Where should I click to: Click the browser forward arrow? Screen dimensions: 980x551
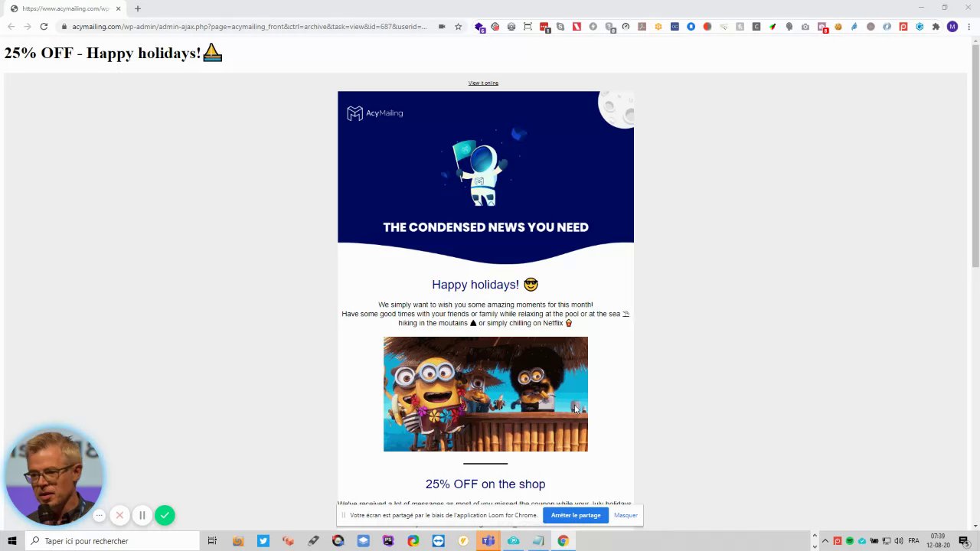28,27
